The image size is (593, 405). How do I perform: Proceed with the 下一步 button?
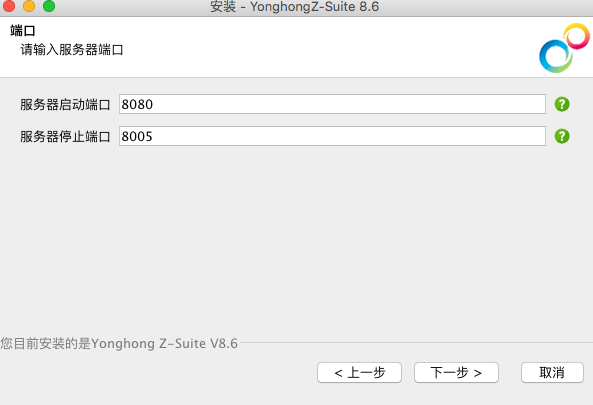tap(456, 372)
